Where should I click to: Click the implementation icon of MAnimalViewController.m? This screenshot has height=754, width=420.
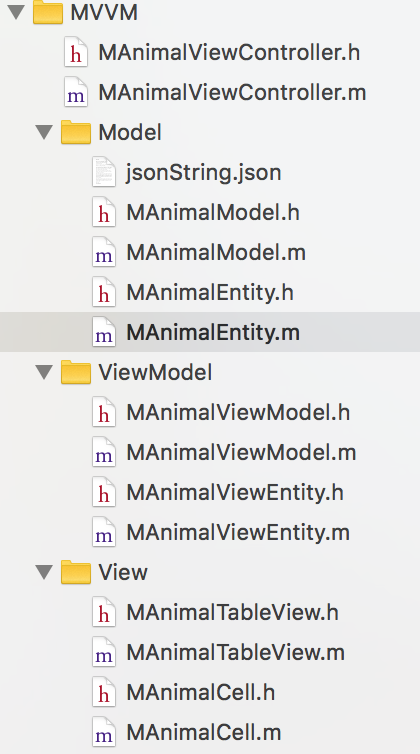pos(76,92)
